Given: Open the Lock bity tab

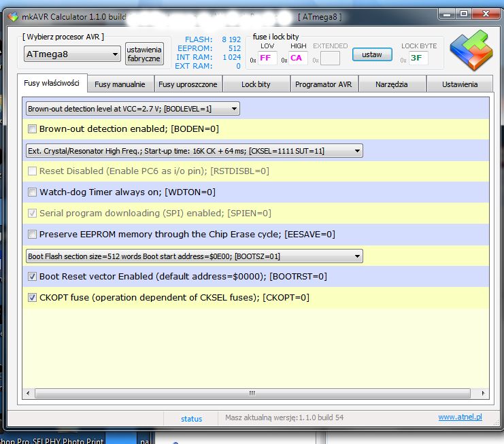Looking at the screenshot, I should point(256,84).
